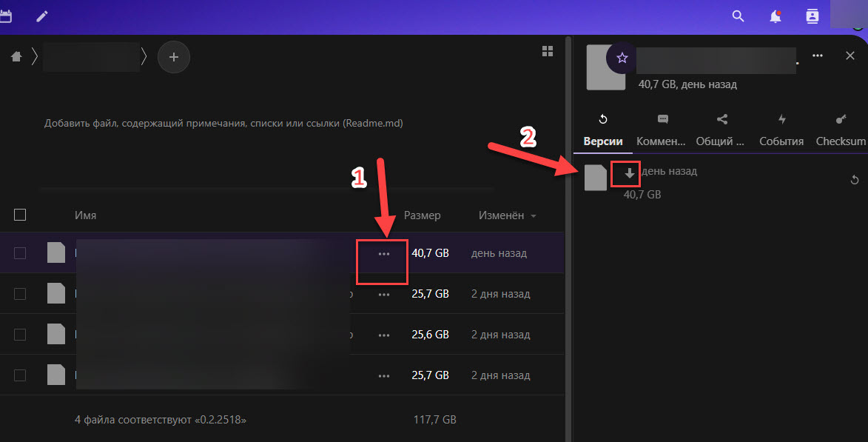The width and height of the screenshot is (868, 442).
Task: Open the calendar app icon in top bar
Action: coord(5,16)
